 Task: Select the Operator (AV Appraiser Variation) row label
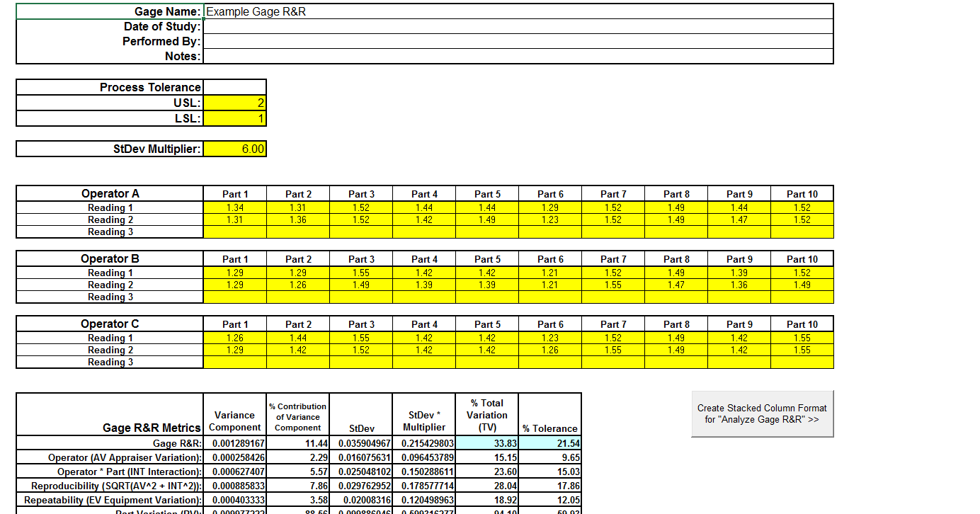pyautogui.click(x=110, y=457)
